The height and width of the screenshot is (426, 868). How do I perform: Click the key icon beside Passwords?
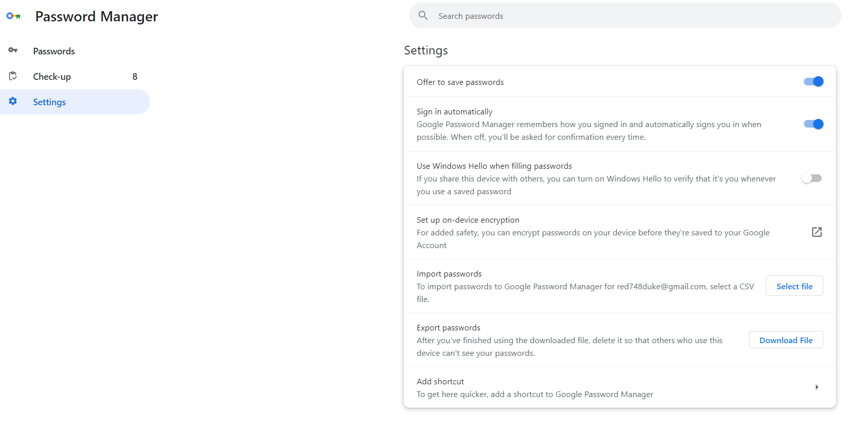[x=13, y=50]
